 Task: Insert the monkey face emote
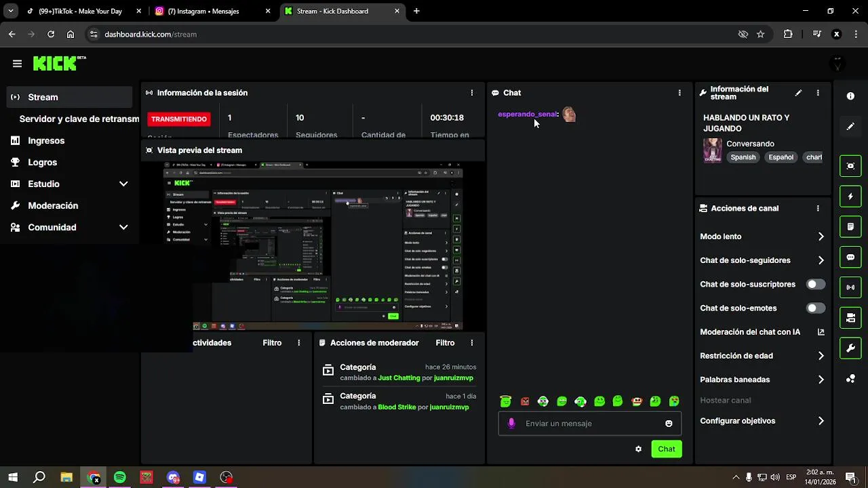pos(636,401)
